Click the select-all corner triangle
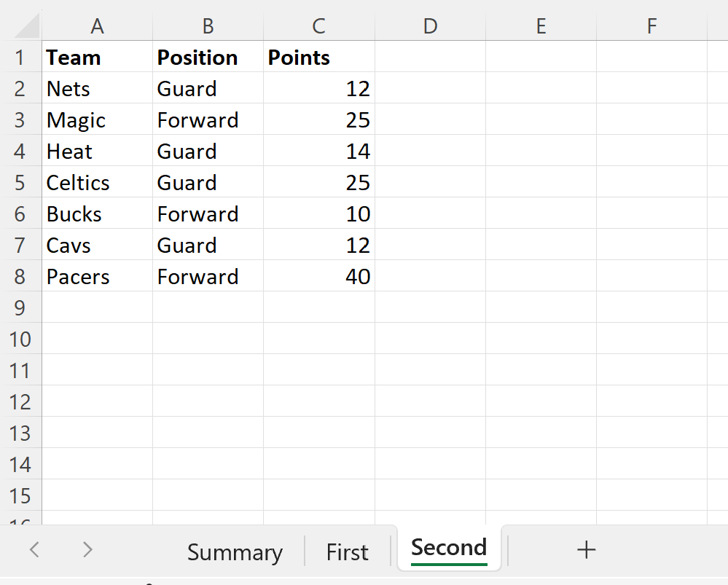This screenshot has height=585, width=728. (28, 27)
